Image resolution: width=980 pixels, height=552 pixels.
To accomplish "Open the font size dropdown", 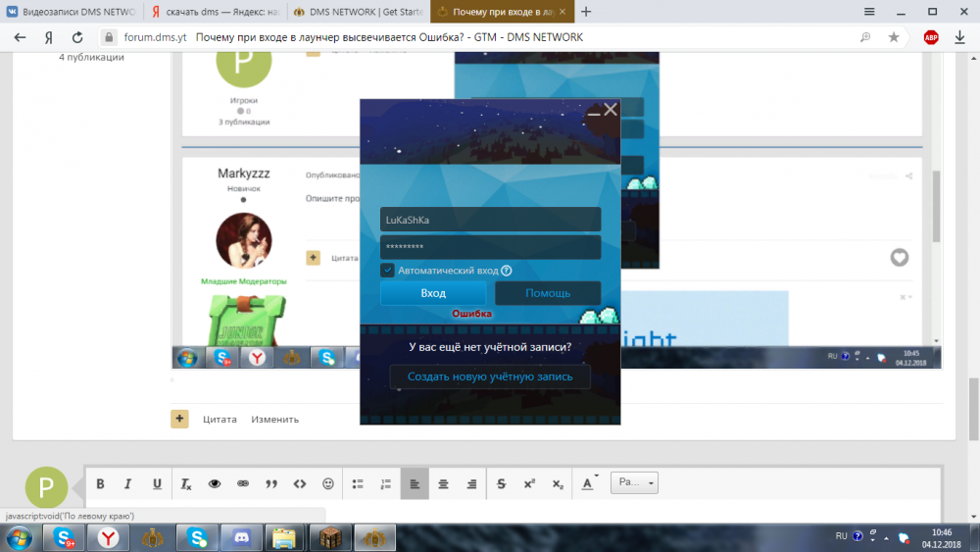I will pyautogui.click(x=634, y=482).
